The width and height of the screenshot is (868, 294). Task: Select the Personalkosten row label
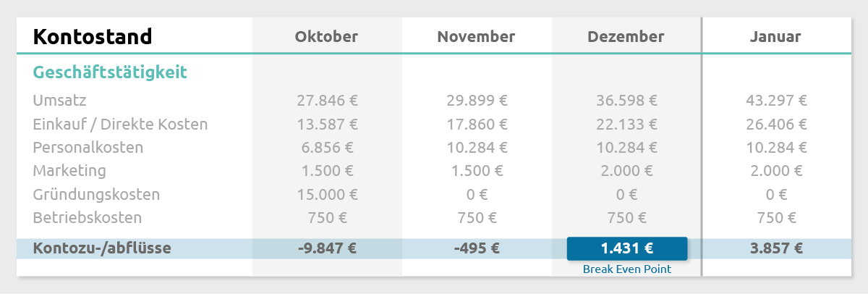88,148
